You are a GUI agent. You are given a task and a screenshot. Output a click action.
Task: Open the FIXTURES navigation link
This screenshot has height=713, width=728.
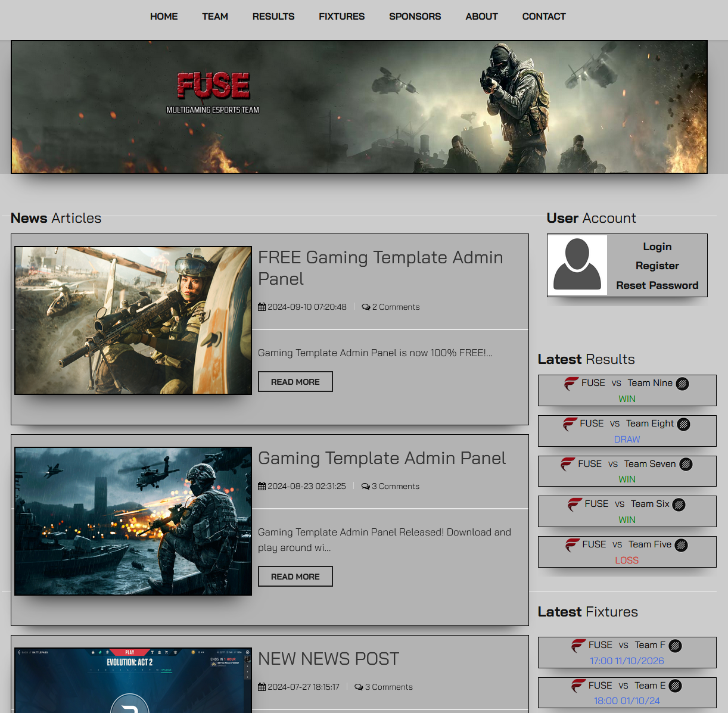coord(341,17)
